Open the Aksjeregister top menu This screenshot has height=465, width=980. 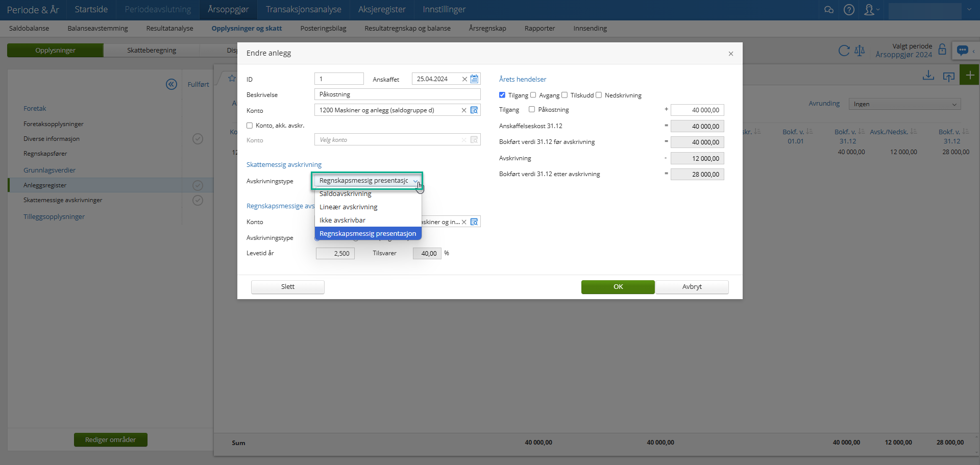(x=382, y=10)
